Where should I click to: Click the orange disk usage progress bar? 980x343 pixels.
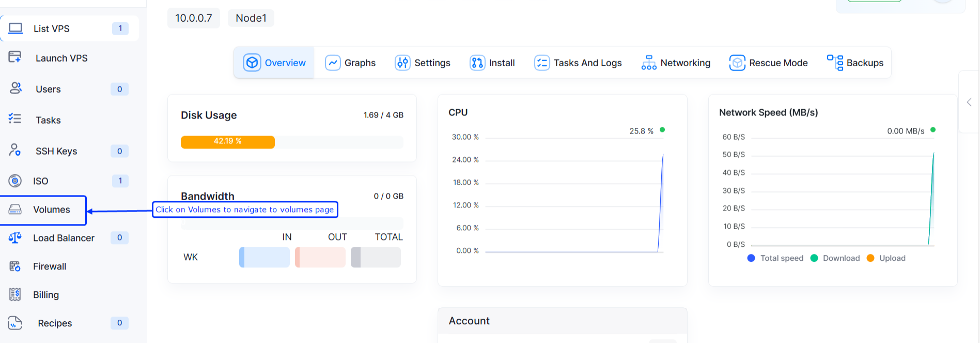pyautogui.click(x=227, y=142)
